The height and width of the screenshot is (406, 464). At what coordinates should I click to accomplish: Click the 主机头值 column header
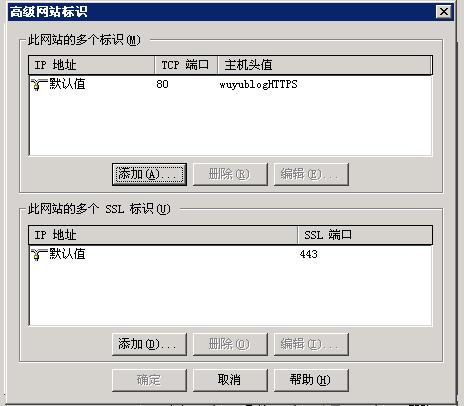coord(325,65)
